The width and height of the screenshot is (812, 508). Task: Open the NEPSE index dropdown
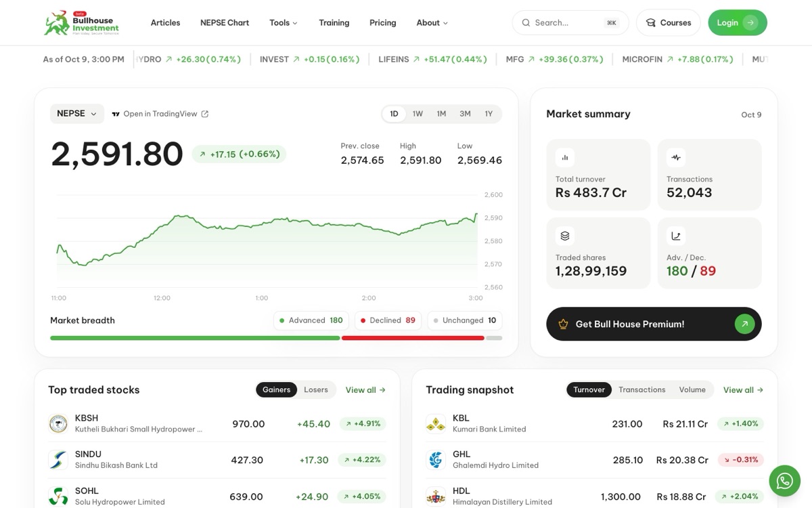pos(77,114)
